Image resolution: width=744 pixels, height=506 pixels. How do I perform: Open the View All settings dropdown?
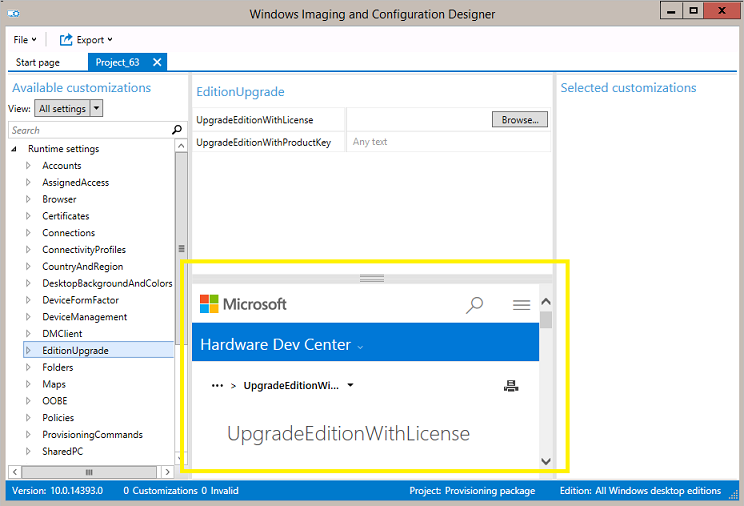69,108
